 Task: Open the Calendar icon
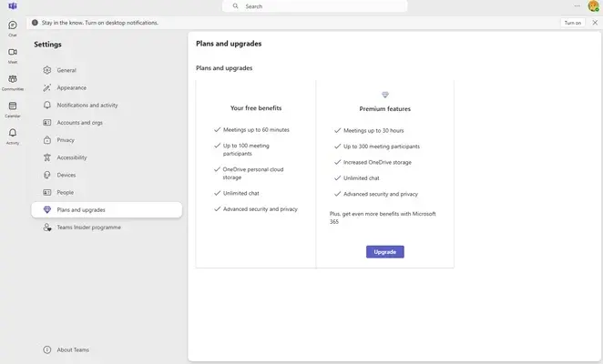(x=13, y=107)
